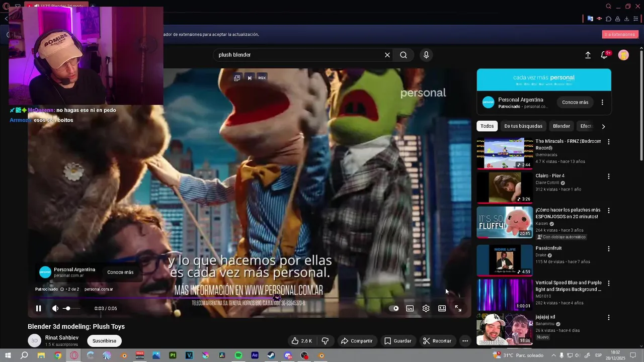Click 'Conoce más' in Personal Argentina sidebar ad
Viewport: 644px width, 362px height.
pos(575,102)
